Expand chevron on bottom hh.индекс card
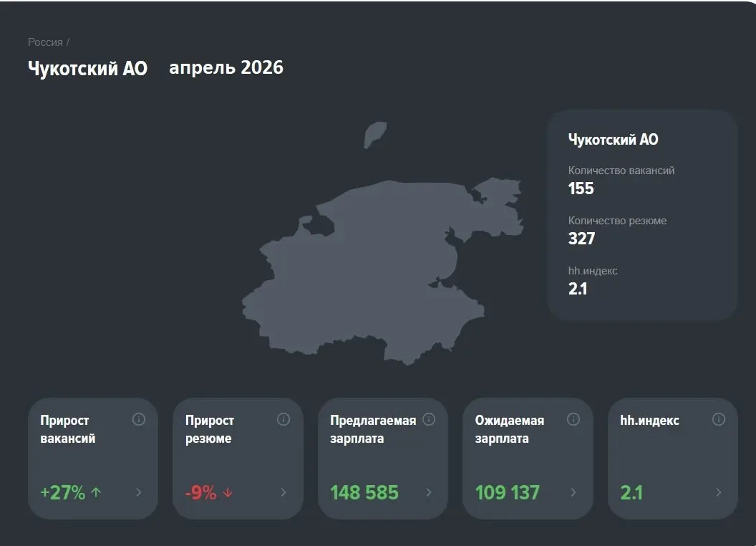The image size is (756, 546). pyautogui.click(x=718, y=492)
